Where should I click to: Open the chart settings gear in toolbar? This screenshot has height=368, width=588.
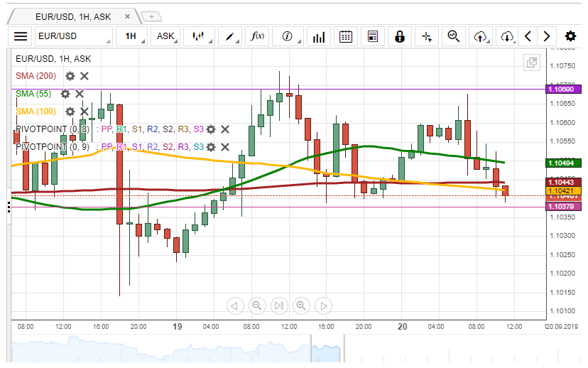pyautogui.click(x=570, y=36)
